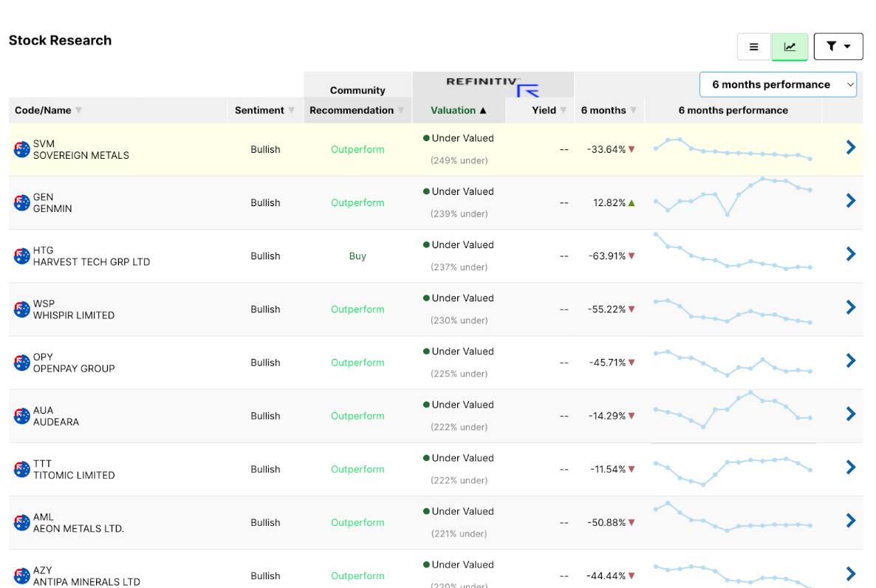Sort by Yield column
The image size is (876, 588).
coord(550,110)
